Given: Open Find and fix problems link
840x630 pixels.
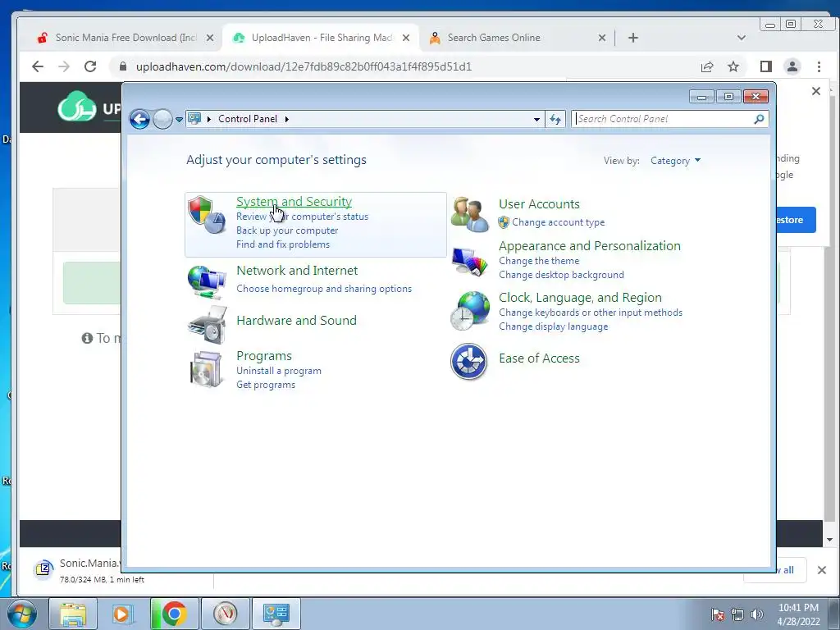Looking at the screenshot, I should (283, 244).
